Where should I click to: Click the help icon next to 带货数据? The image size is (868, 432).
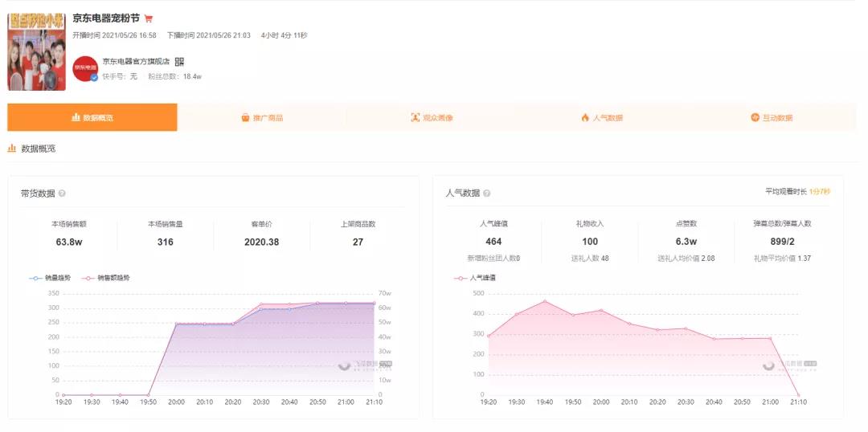click(x=62, y=193)
